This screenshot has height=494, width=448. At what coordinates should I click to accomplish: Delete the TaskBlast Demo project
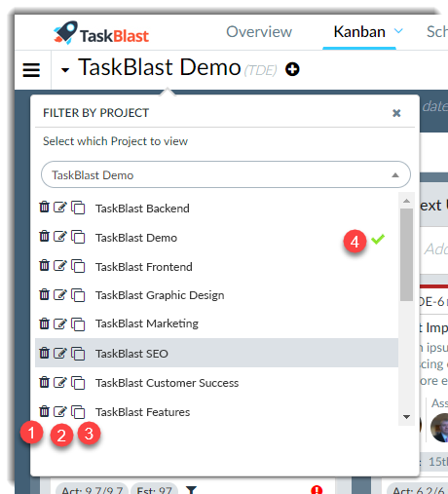pyautogui.click(x=44, y=236)
